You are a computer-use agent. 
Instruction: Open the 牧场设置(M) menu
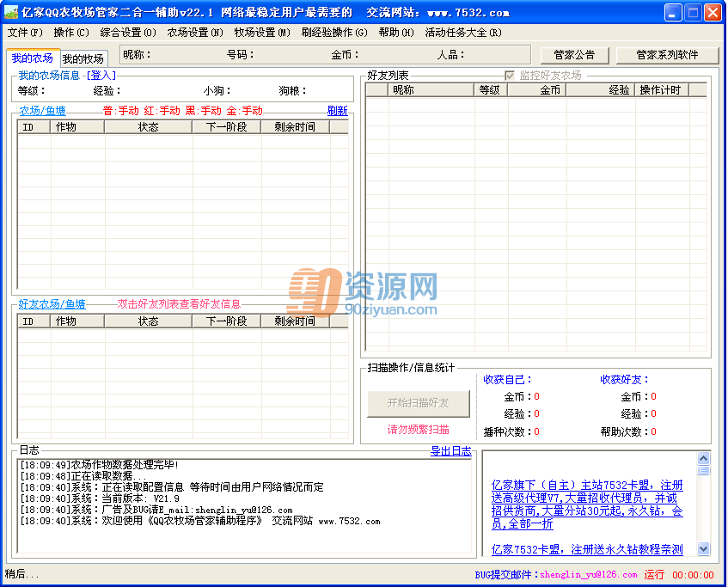coord(262,33)
